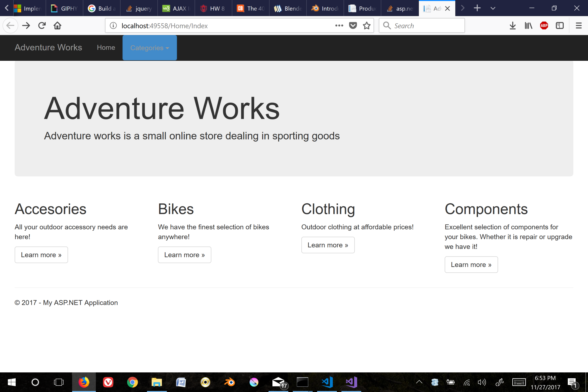Save page to Pocket
This screenshot has height=392, width=588.
(x=353, y=25)
